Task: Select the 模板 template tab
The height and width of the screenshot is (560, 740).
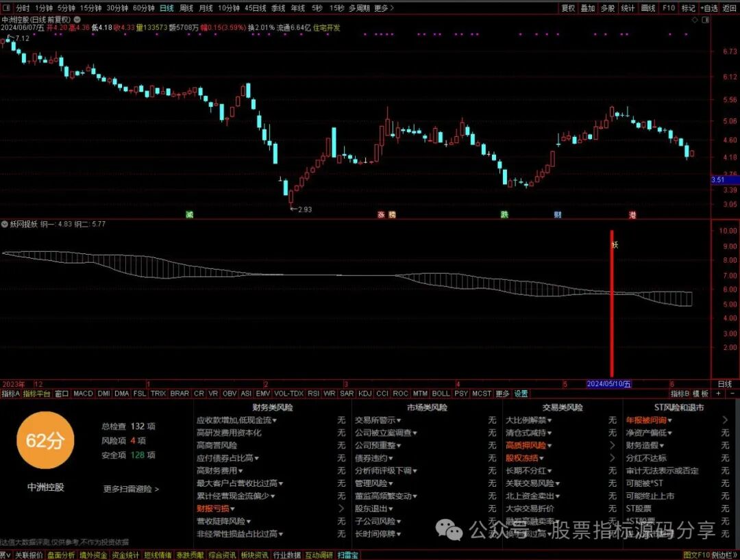Action: [700, 394]
